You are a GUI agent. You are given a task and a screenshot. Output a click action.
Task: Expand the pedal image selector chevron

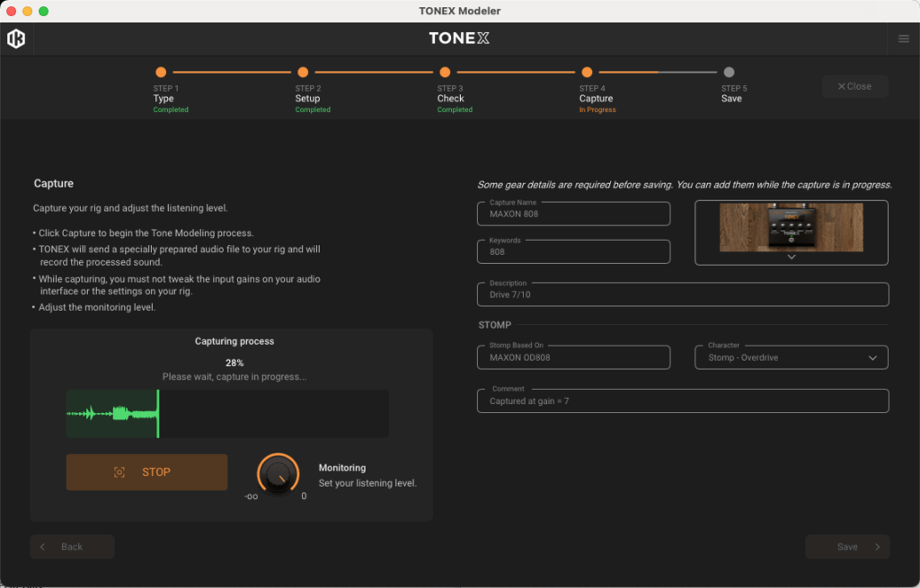pos(792,258)
